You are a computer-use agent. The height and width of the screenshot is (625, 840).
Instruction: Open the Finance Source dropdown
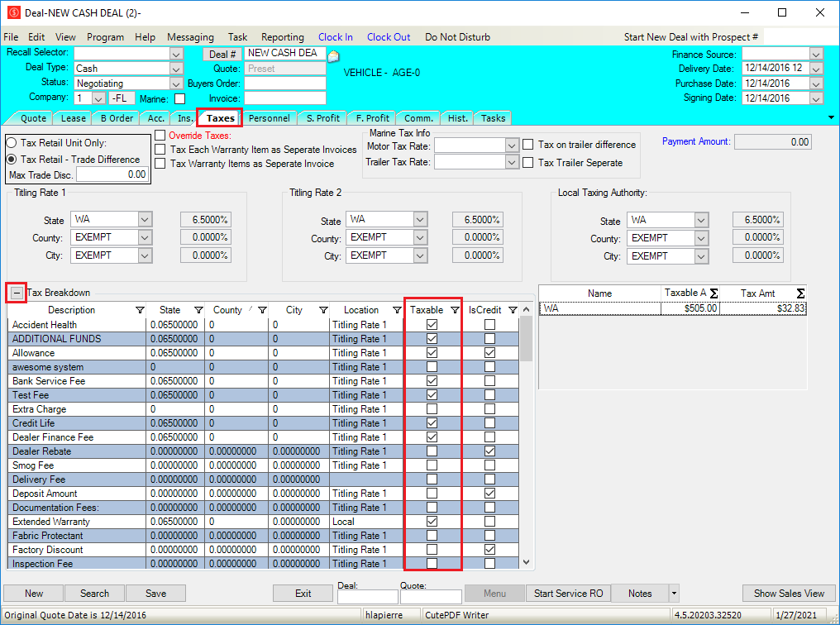(x=816, y=54)
